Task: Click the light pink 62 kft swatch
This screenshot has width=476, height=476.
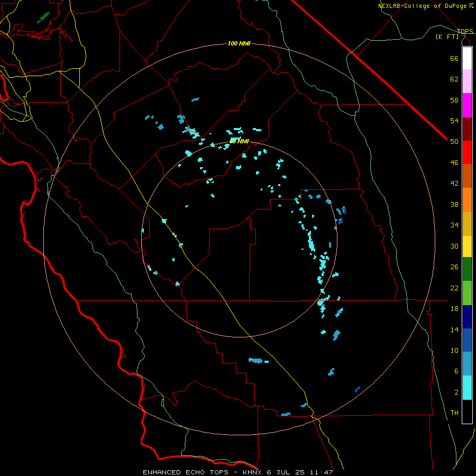Action: click(x=467, y=81)
